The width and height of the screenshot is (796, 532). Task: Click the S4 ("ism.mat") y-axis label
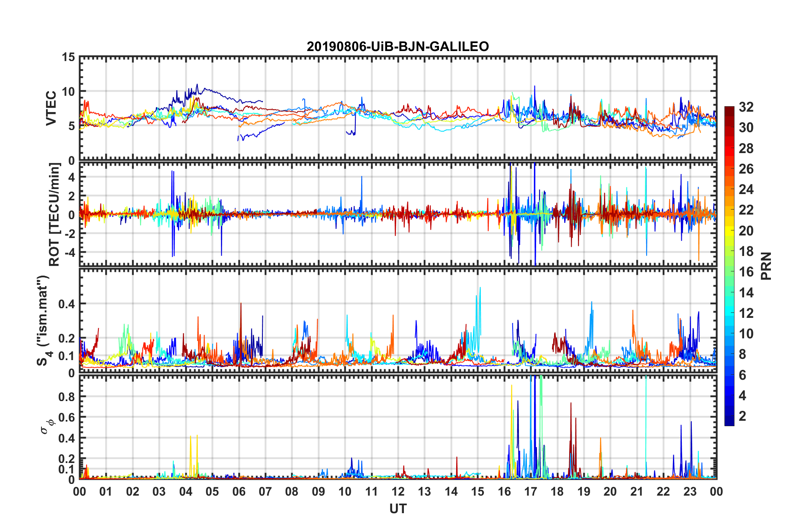tap(44, 321)
